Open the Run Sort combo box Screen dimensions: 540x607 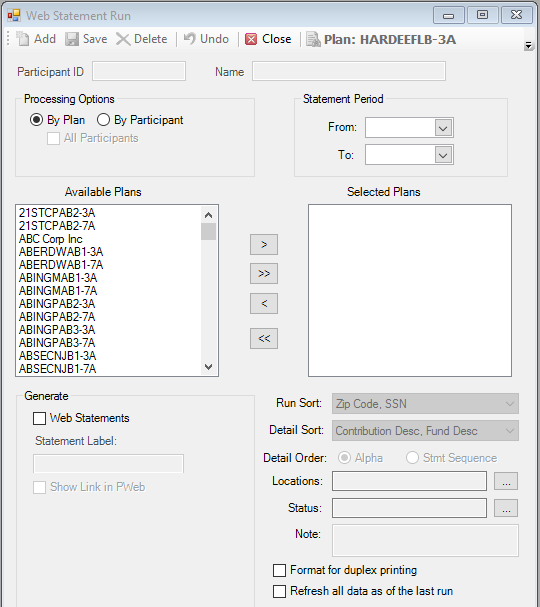coord(425,404)
